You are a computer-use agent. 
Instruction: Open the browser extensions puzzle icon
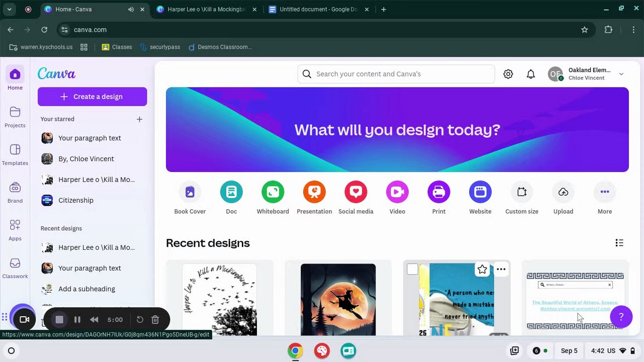[x=608, y=30]
